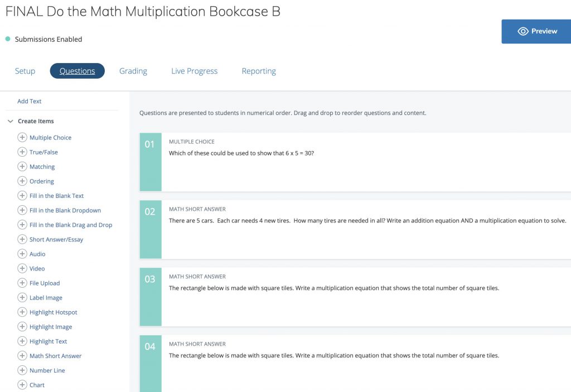The image size is (571, 392).
Task: Add a File Upload item via its label
Action: (x=45, y=283)
